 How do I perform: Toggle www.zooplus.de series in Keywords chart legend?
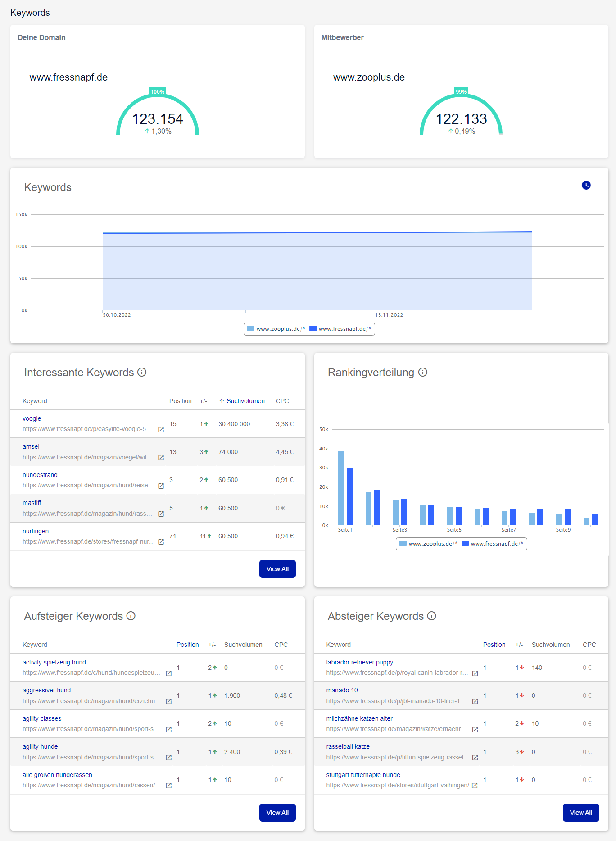tap(276, 329)
